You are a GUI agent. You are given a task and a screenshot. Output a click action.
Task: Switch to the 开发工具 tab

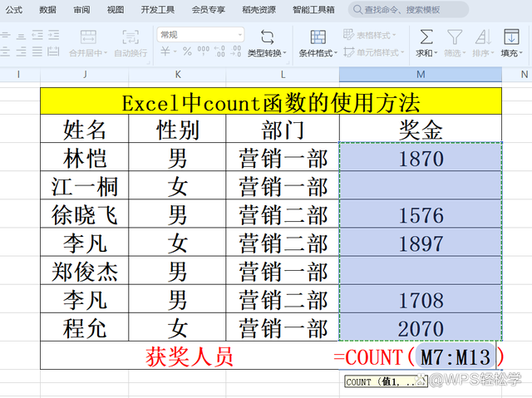[158, 10]
